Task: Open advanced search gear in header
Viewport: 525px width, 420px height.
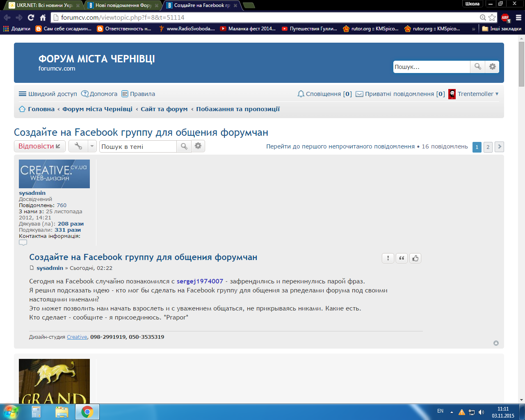Action: click(492, 66)
